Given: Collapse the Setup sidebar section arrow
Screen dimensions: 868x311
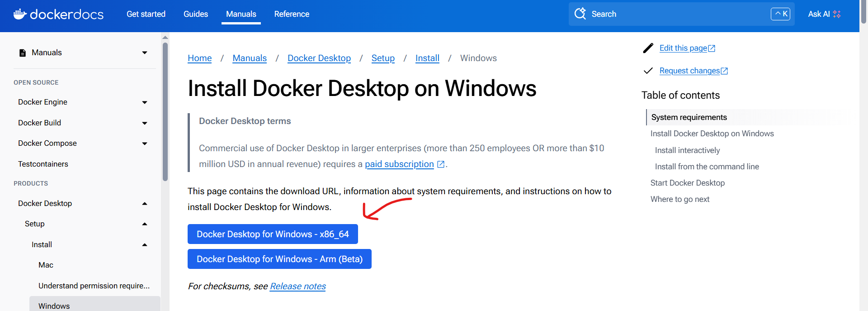Looking at the screenshot, I should (145, 224).
